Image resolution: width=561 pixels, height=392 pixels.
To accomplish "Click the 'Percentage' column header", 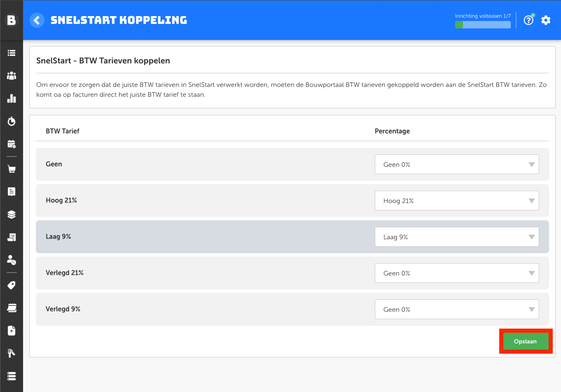I will coord(392,131).
